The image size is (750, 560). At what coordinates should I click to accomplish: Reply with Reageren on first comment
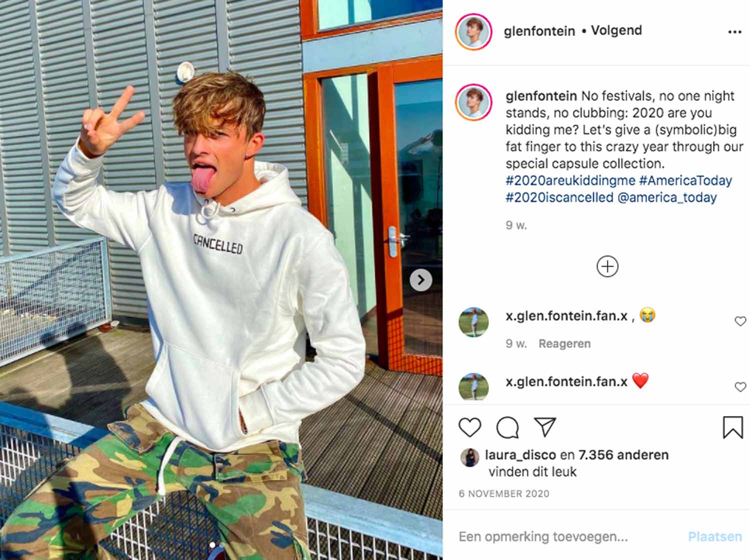coord(564,343)
